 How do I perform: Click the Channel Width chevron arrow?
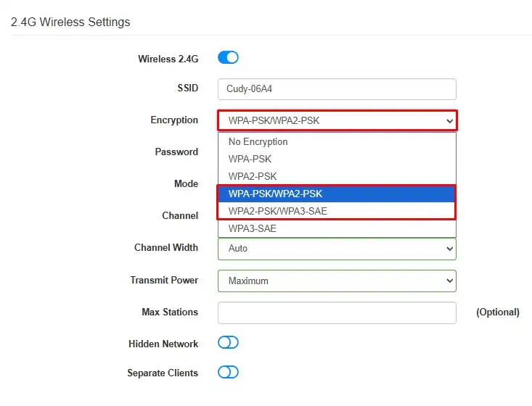pos(449,249)
